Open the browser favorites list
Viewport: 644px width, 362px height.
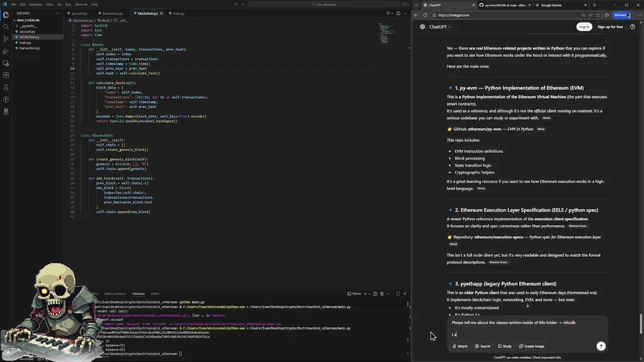click(607, 15)
